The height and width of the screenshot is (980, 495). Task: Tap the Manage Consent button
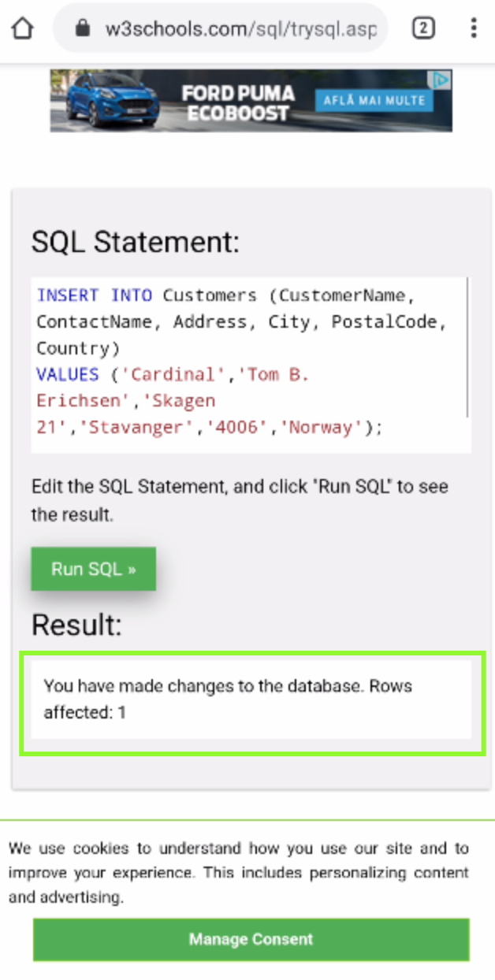pos(250,939)
